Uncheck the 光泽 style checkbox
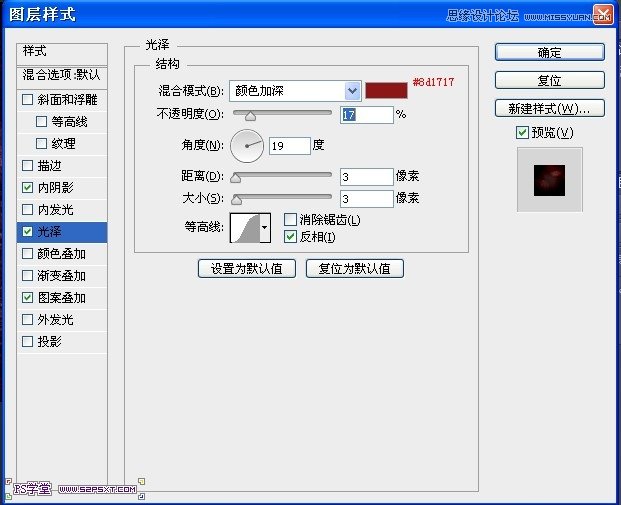 (x=27, y=232)
